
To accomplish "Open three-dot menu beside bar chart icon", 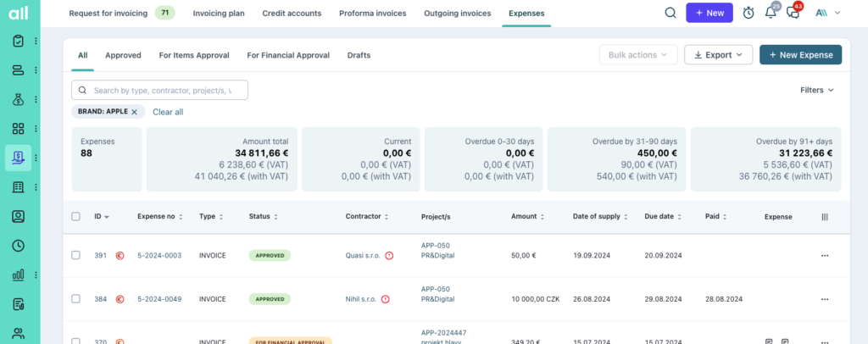I will point(36,275).
